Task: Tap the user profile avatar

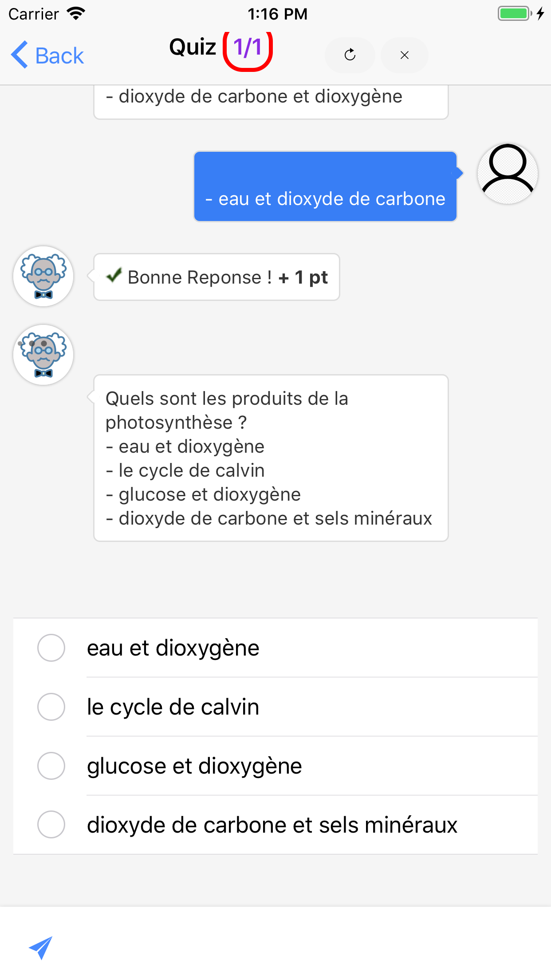Action: click(508, 174)
